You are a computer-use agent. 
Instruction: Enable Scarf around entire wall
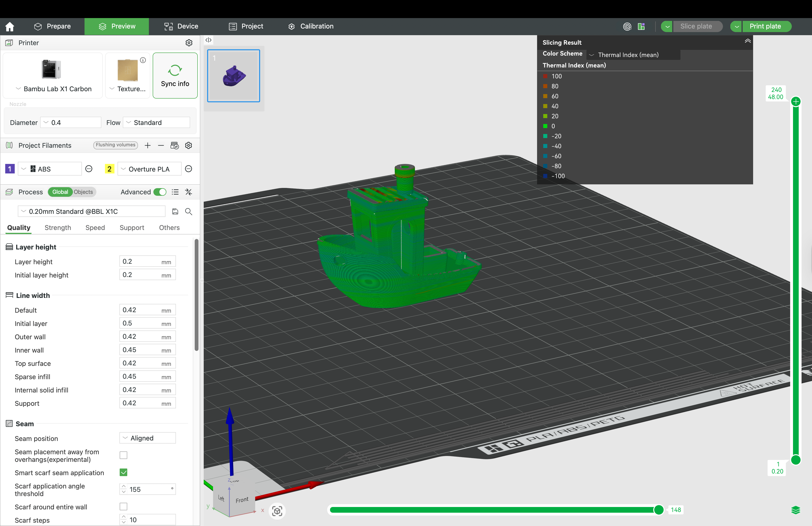tap(123, 507)
